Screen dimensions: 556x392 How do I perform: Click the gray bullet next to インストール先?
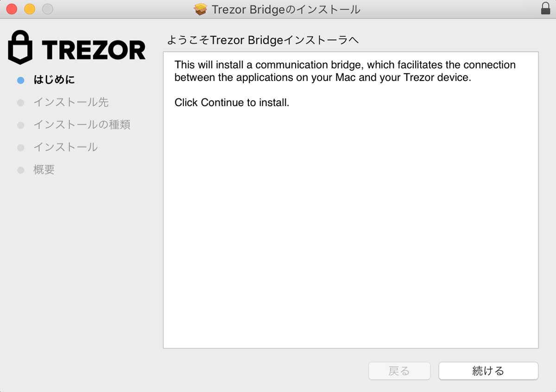point(20,103)
